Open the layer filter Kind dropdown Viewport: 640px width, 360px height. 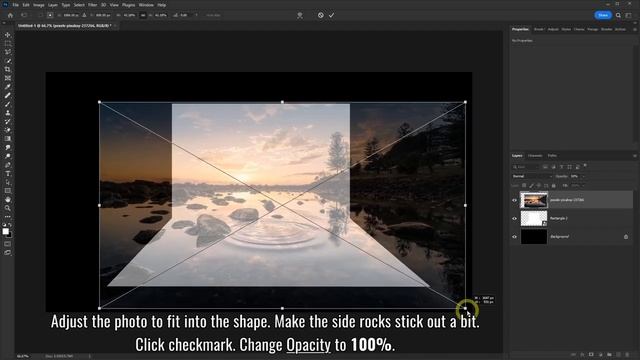pyautogui.click(x=526, y=167)
